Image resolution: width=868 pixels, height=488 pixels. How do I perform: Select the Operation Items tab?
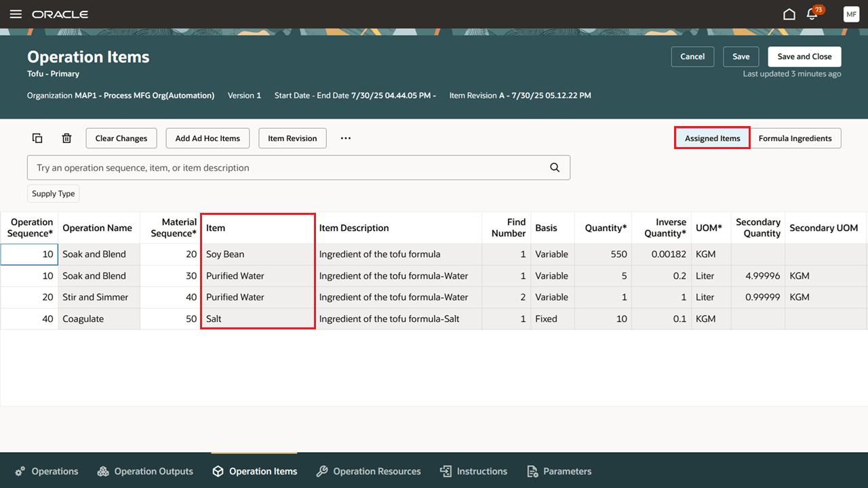(x=254, y=471)
